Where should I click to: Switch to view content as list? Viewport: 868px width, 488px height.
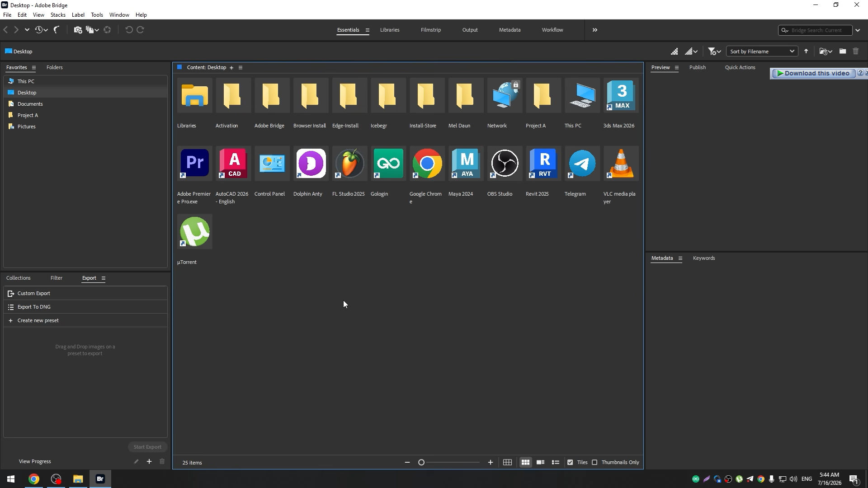point(556,462)
